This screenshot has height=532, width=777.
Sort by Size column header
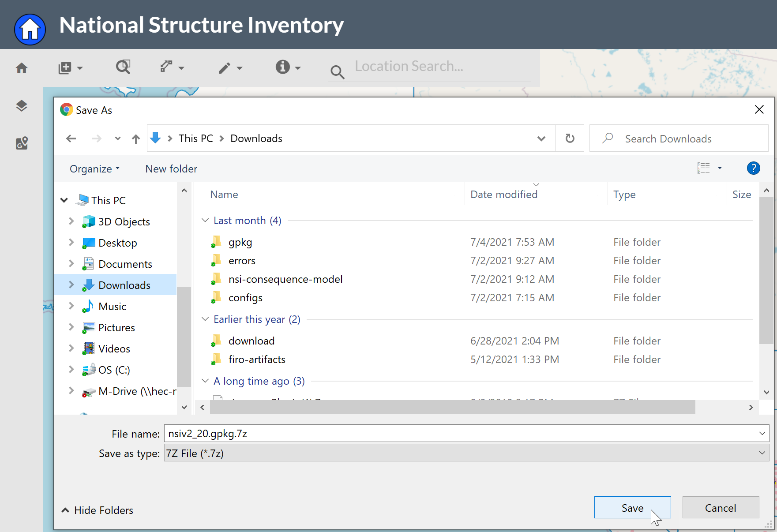(742, 195)
